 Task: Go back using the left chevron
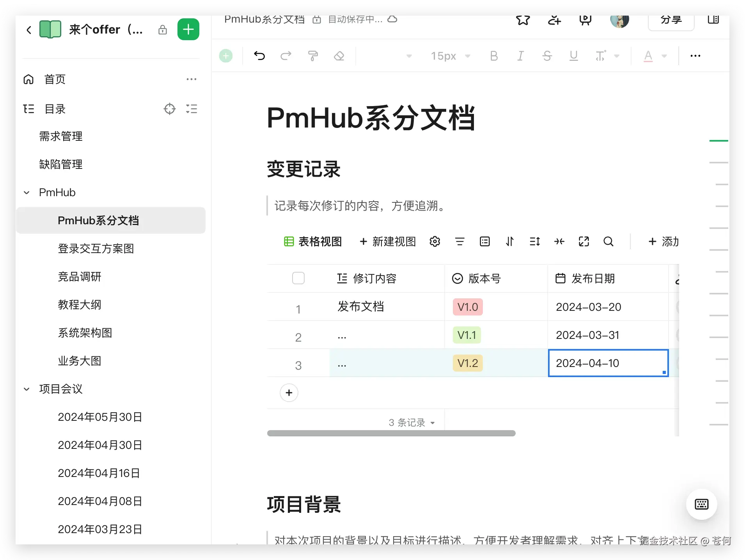[28, 30]
